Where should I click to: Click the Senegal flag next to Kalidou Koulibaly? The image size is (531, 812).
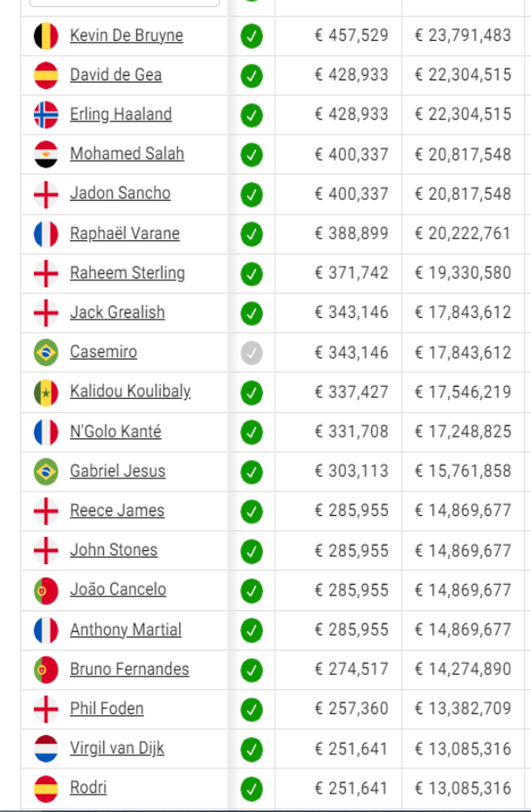(x=45, y=392)
